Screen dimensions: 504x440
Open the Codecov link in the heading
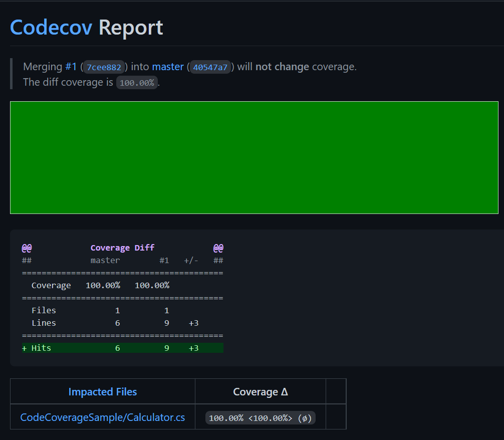(x=51, y=28)
